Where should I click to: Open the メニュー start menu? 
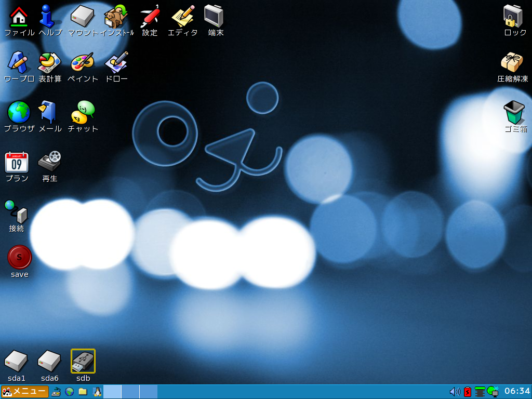tap(24, 392)
